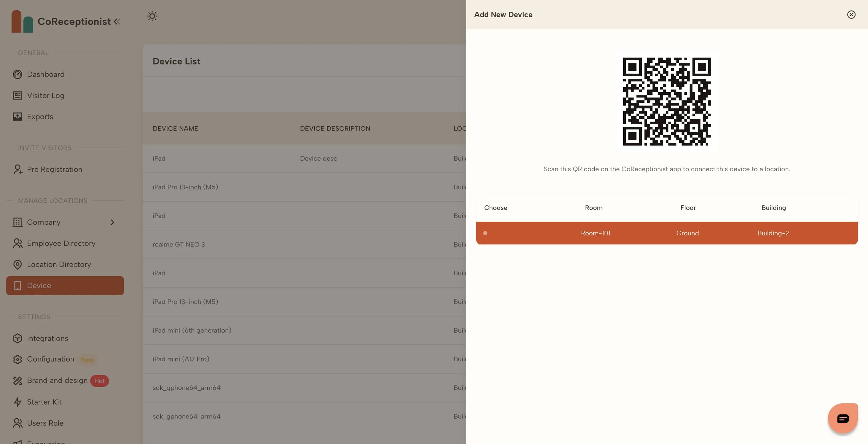868x444 pixels.
Task: Click the Device List heading
Action: coord(176,61)
